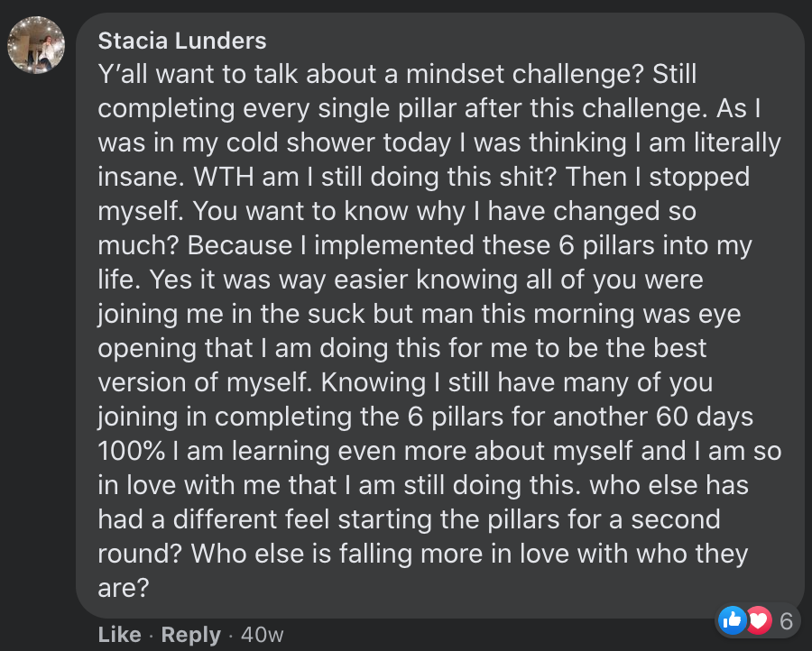812x651 pixels.
Task: Click the red heart reaction icon
Action: pyautogui.click(x=760, y=620)
